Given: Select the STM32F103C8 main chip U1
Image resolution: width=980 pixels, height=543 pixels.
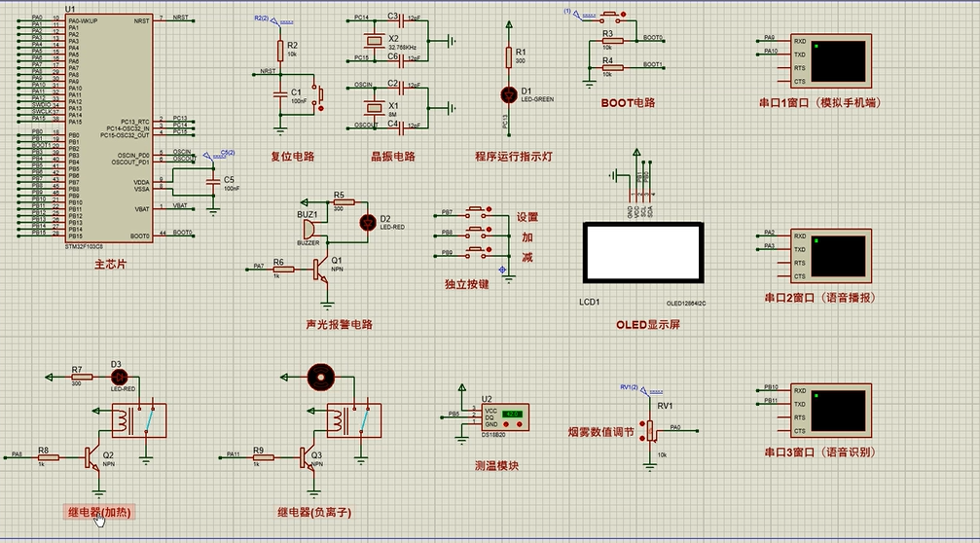Looking at the screenshot, I should tap(109, 127).
